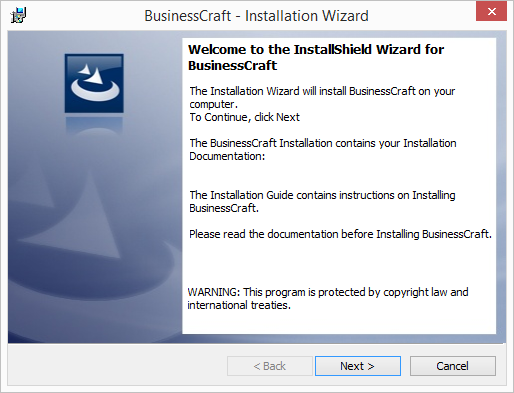Screen dimensions: 514x393
Task: Click the 'international treaties.' line
Action: pyautogui.click(x=239, y=305)
